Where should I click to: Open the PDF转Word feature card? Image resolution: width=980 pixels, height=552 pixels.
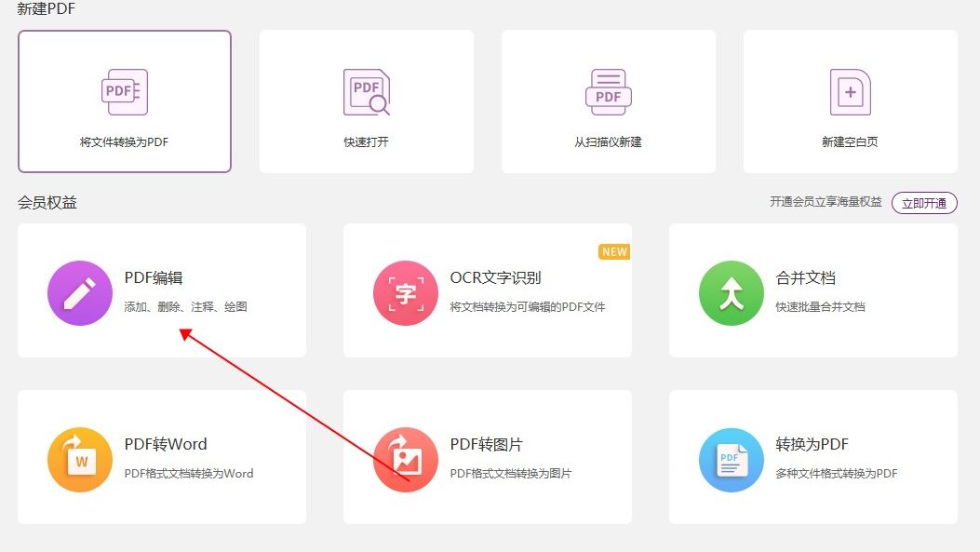(x=164, y=458)
